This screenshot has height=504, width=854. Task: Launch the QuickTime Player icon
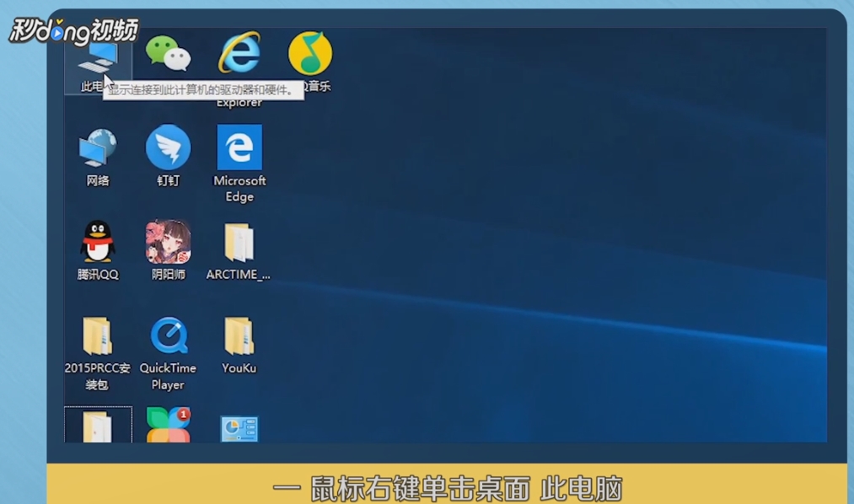click(x=169, y=335)
